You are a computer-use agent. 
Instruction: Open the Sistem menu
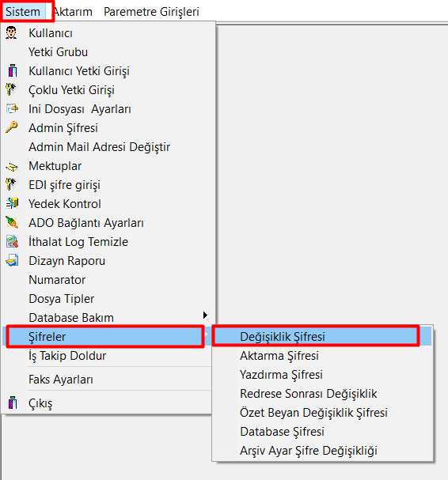tap(23, 12)
